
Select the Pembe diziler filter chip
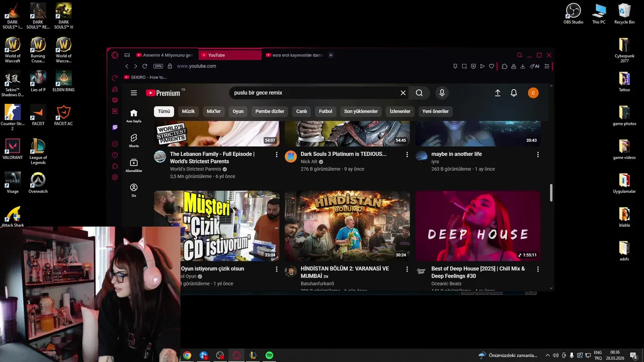(x=270, y=111)
